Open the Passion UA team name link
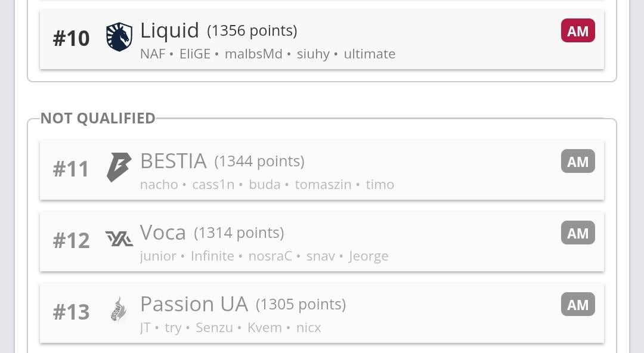Screen dimensions: 644x353 [x=194, y=304]
